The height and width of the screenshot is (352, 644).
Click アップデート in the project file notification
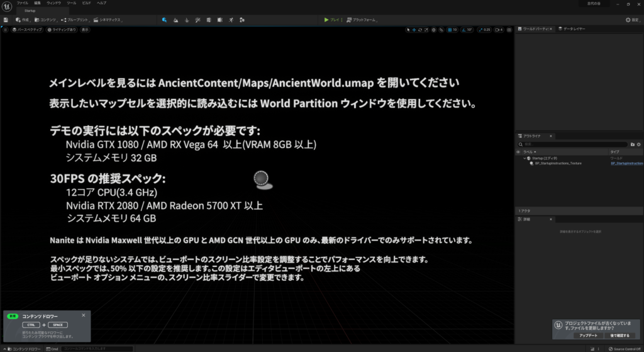coord(588,336)
